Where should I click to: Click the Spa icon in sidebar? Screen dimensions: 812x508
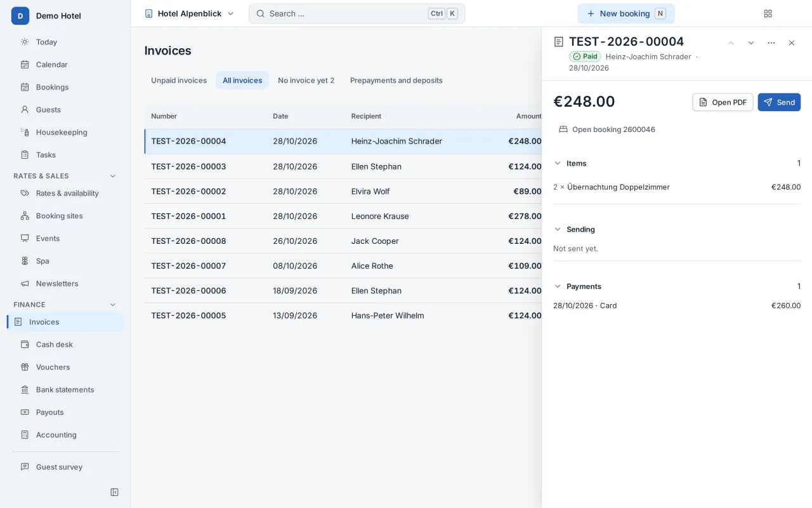click(25, 261)
